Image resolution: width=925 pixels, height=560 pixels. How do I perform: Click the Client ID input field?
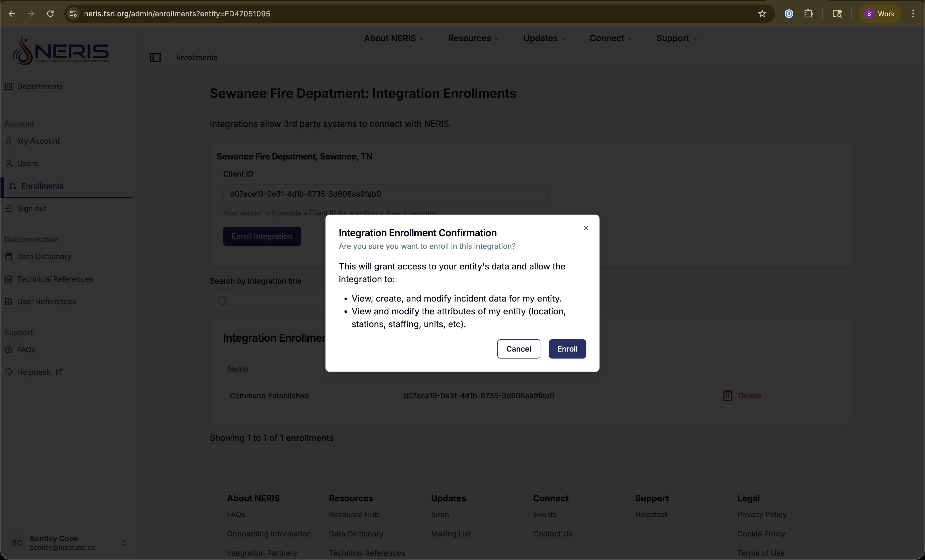[385, 194]
